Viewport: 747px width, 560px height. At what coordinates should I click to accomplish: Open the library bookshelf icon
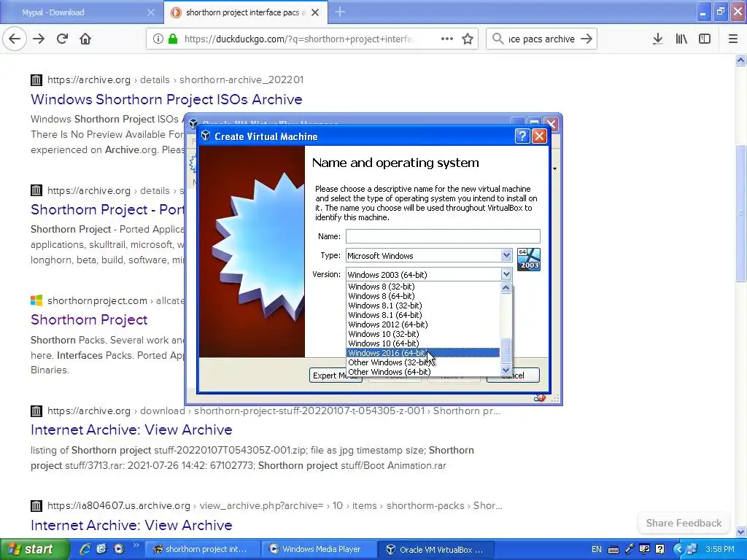pos(681,39)
